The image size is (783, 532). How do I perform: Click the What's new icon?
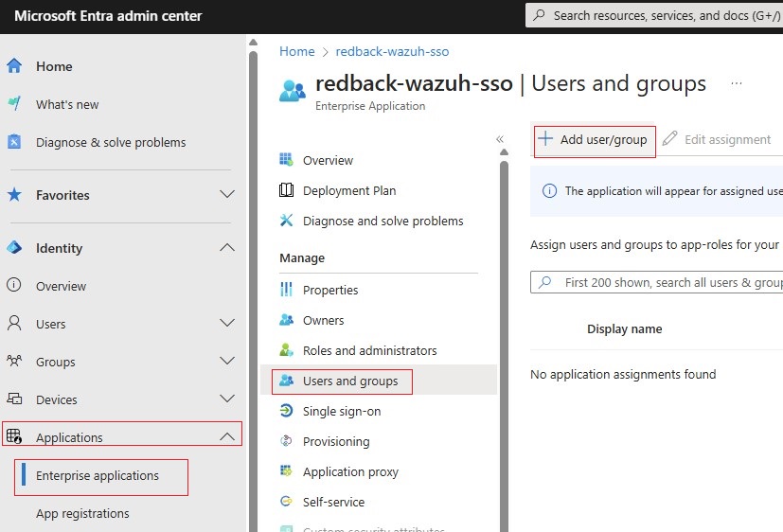pos(14,103)
